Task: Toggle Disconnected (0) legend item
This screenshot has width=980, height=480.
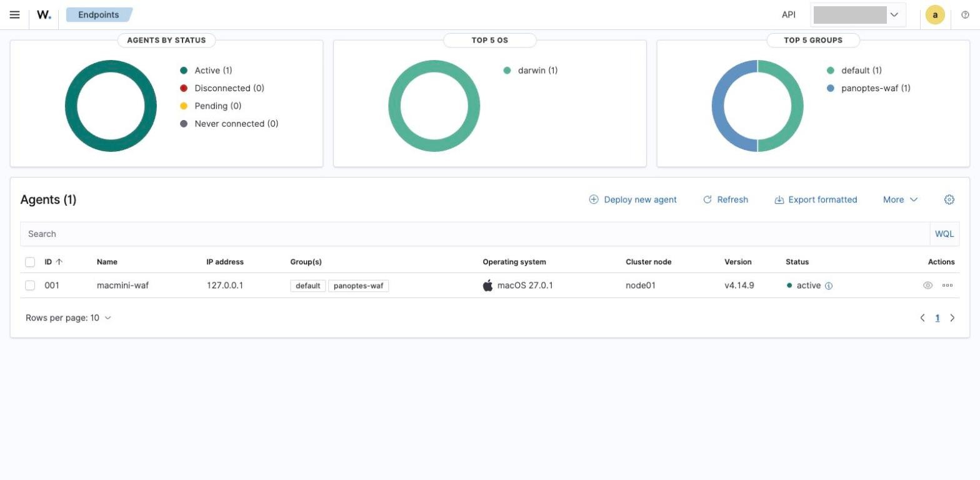Action: (222, 88)
